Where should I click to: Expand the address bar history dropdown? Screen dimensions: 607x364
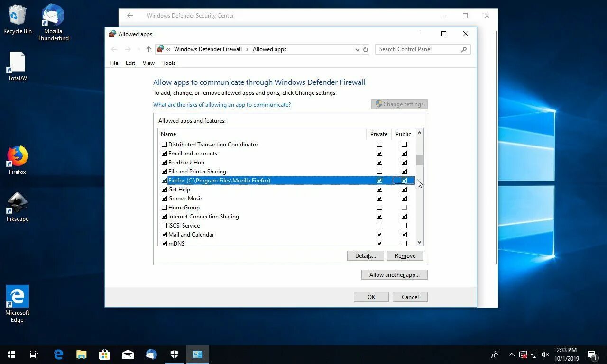(357, 49)
